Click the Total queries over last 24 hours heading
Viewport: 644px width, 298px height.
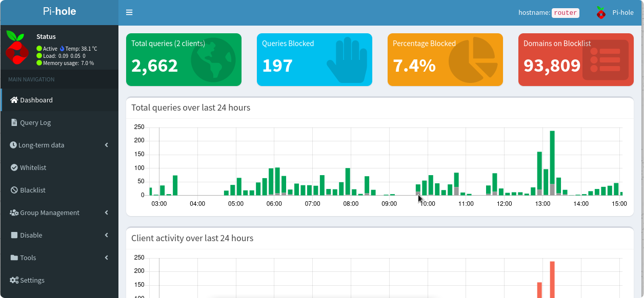point(191,108)
